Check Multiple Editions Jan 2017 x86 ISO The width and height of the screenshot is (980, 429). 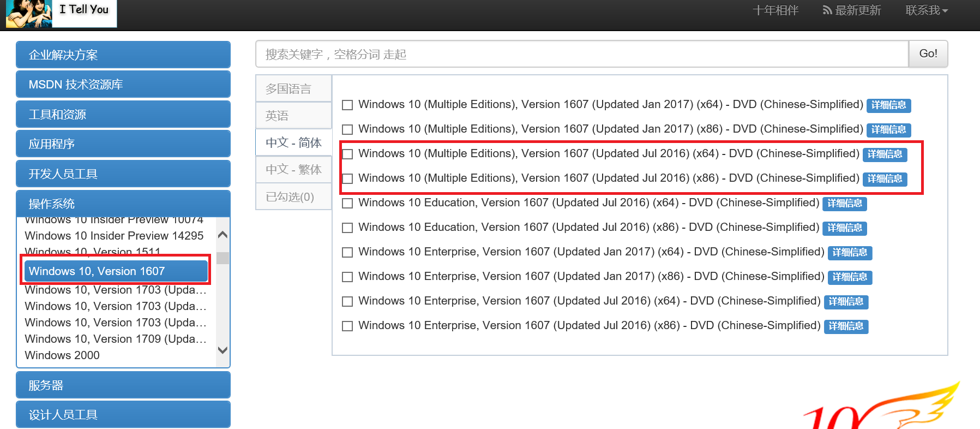point(347,129)
